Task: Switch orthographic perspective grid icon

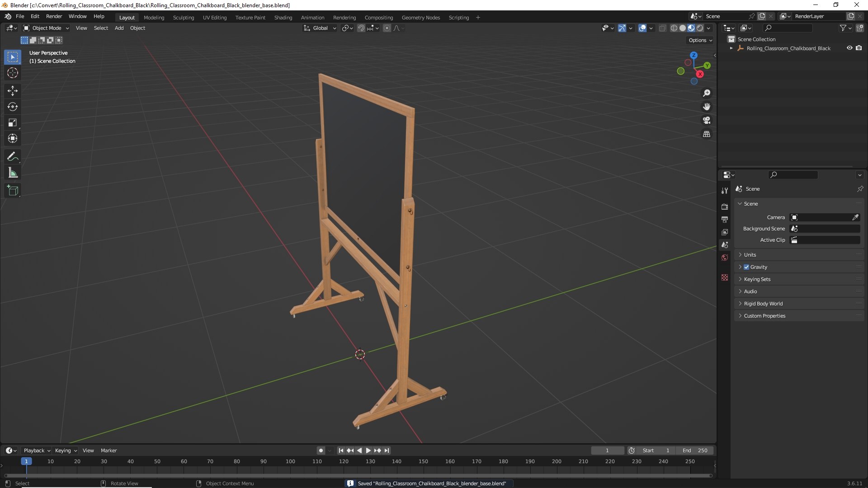Action: pos(707,134)
